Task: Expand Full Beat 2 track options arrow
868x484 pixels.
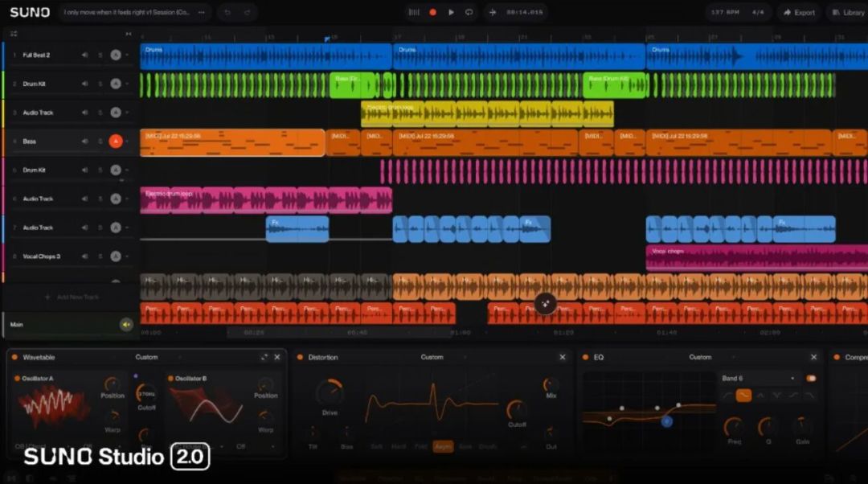Action: coord(127,55)
